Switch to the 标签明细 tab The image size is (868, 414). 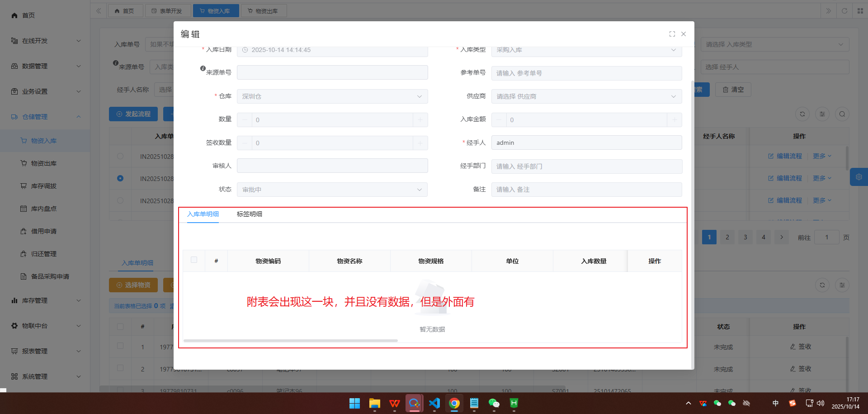click(x=249, y=214)
